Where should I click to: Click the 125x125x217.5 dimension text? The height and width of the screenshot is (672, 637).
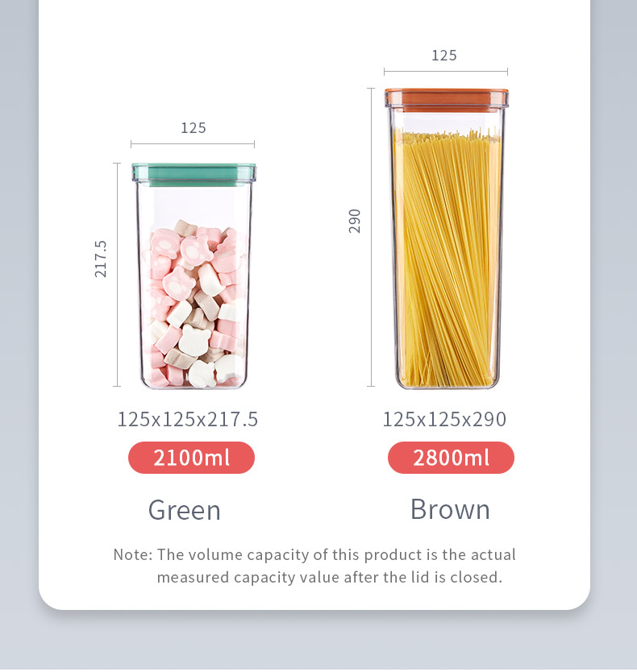pyautogui.click(x=187, y=419)
